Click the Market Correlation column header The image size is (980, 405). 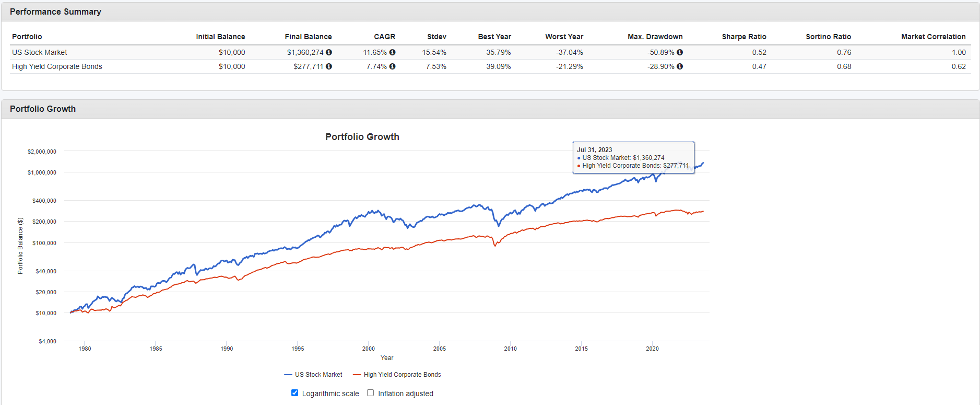pyautogui.click(x=933, y=37)
